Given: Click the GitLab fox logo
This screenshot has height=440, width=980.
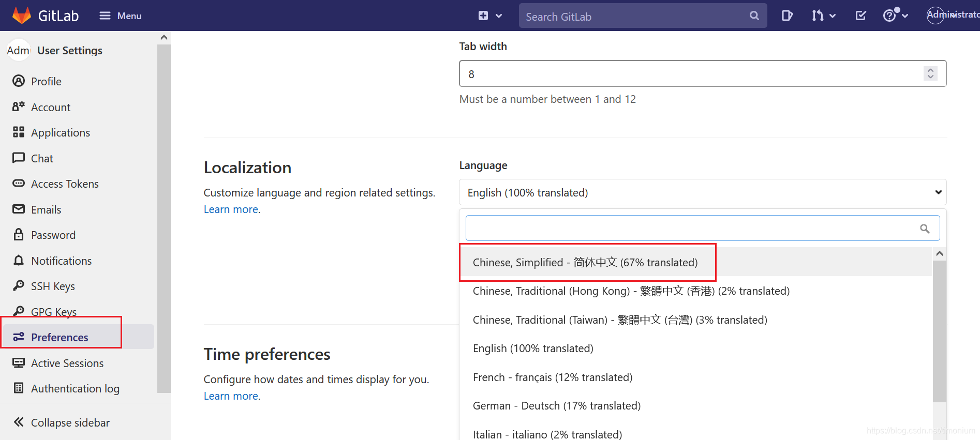Looking at the screenshot, I should point(22,16).
